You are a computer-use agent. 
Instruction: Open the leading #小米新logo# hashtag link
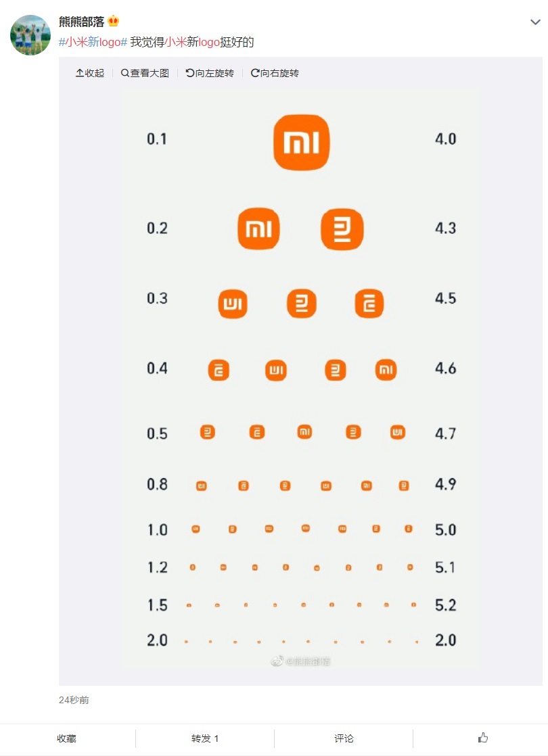tap(93, 42)
